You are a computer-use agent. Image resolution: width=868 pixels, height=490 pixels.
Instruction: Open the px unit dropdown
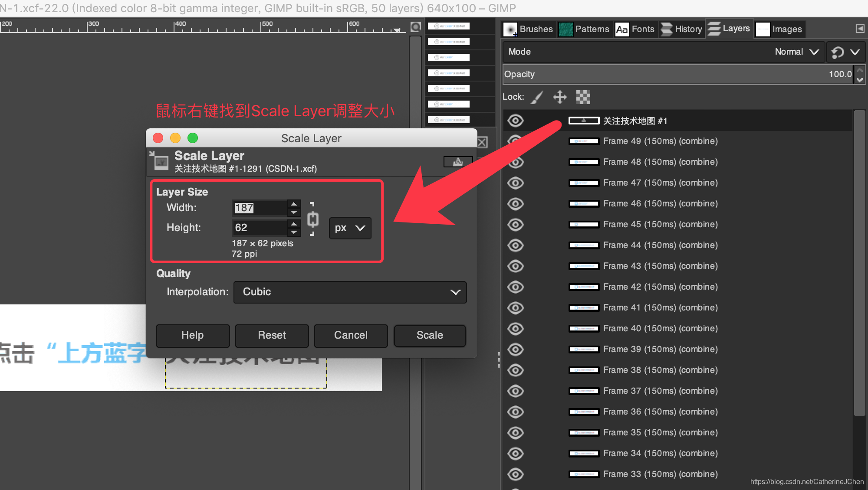[350, 228]
